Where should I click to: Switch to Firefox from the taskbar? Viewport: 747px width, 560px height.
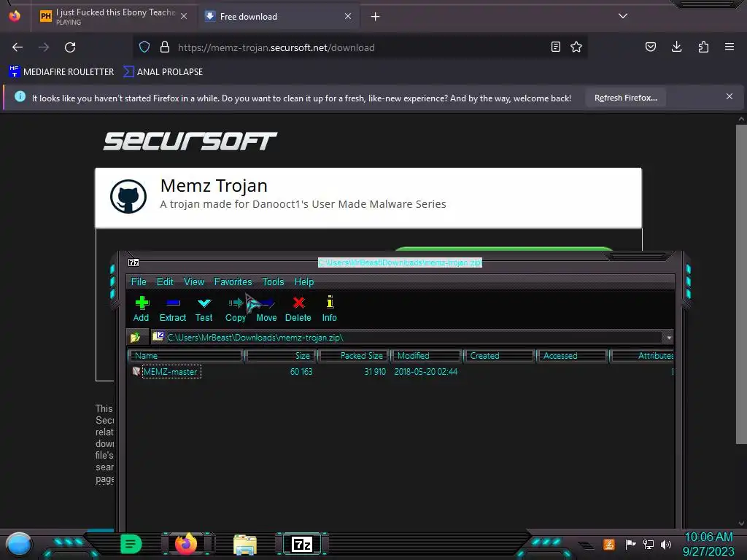(186, 543)
